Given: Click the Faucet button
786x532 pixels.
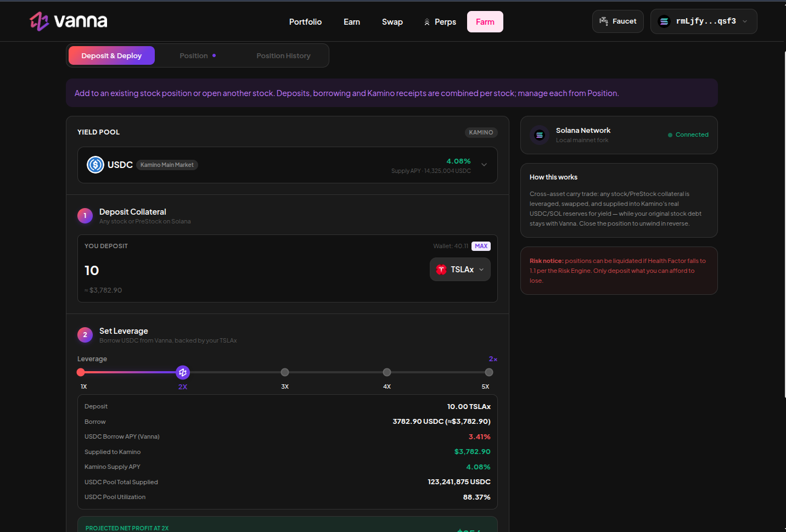Looking at the screenshot, I should (x=618, y=21).
